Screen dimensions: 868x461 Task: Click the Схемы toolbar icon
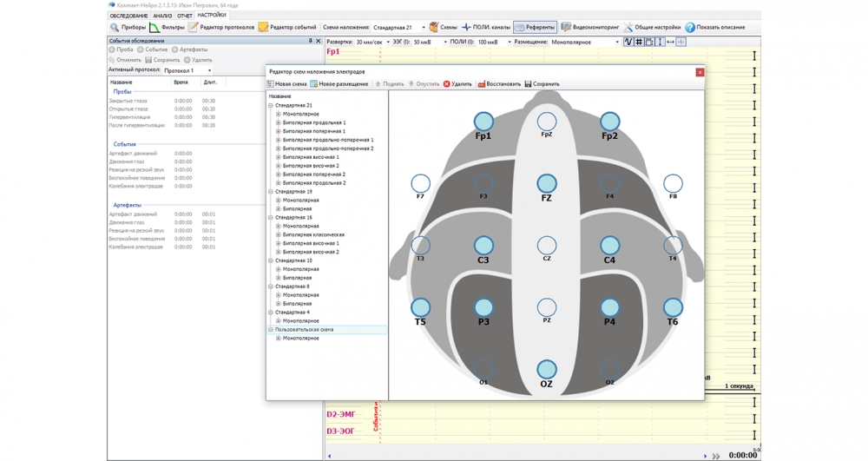[x=443, y=28]
